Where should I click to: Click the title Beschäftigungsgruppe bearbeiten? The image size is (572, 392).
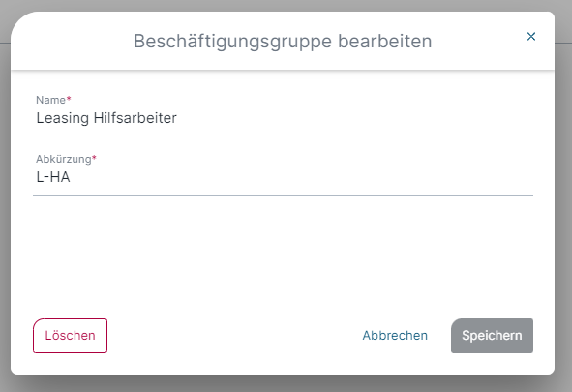click(283, 41)
